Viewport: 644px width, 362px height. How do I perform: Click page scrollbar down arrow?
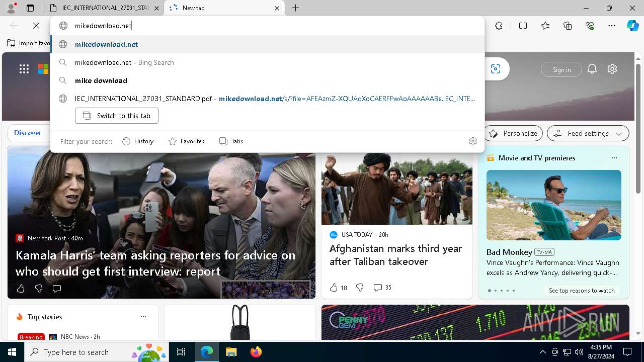click(638, 333)
